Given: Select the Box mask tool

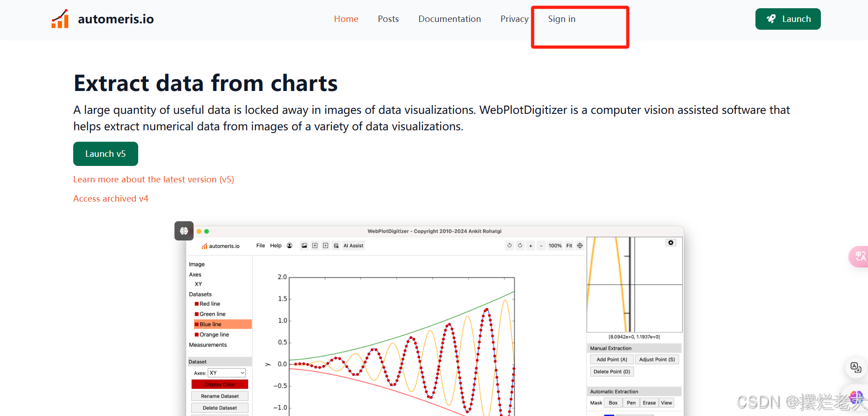Looking at the screenshot, I should point(613,403).
